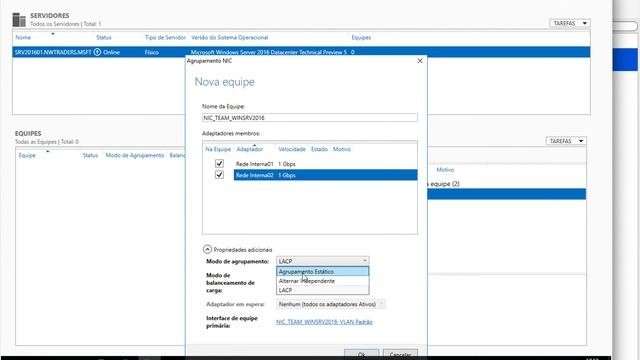Image resolution: width=640 pixels, height=360 pixels.
Task: Sort adapters by the Velocidade column
Action: (x=292, y=149)
